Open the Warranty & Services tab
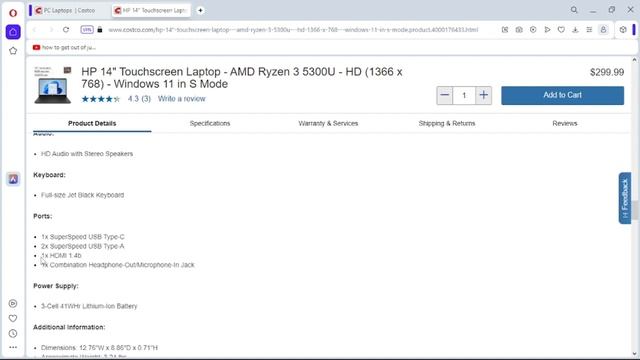Screen dimensions: 640x360 coord(328,123)
